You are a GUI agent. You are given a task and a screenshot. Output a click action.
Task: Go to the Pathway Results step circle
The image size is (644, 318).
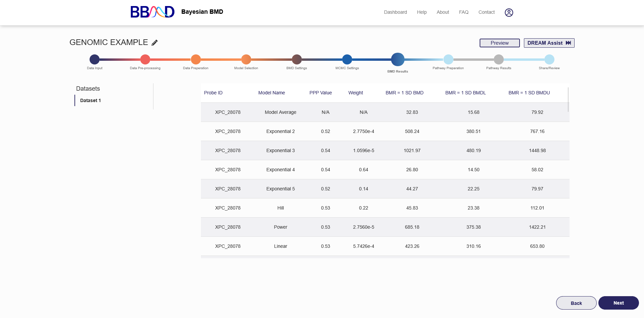point(499,59)
